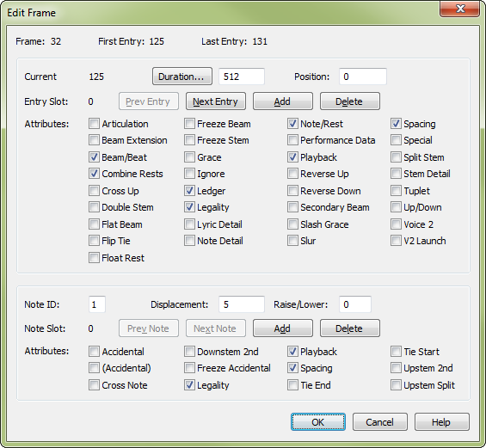
Task: Tick the Tuplet checkbox
Action: [x=396, y=191]
